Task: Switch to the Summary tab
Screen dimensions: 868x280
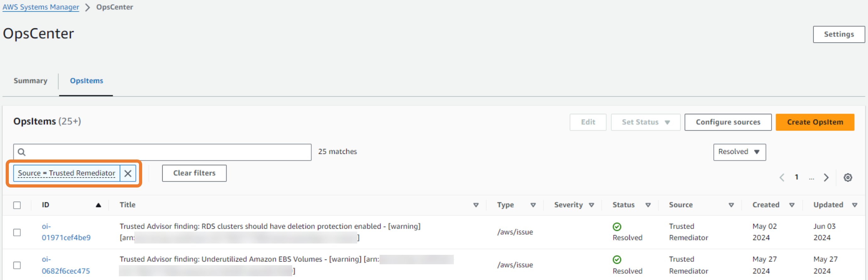Action: (x=30, y=81)
